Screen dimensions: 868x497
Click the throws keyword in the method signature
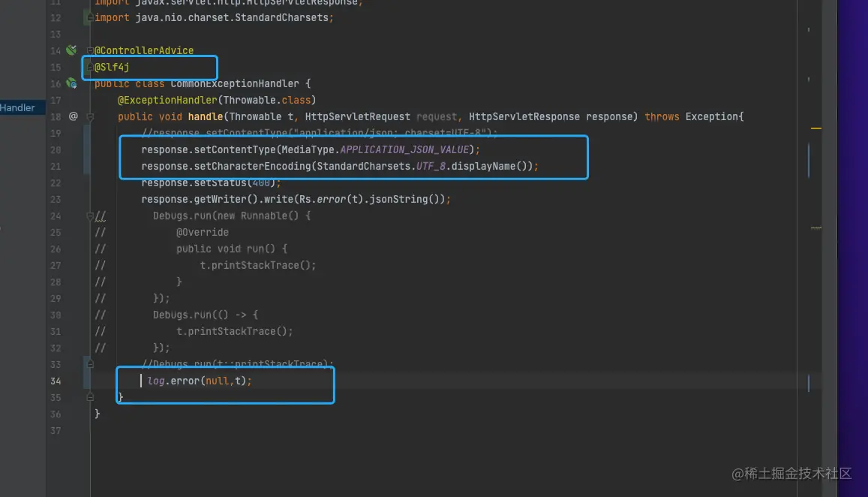[662, 116]
